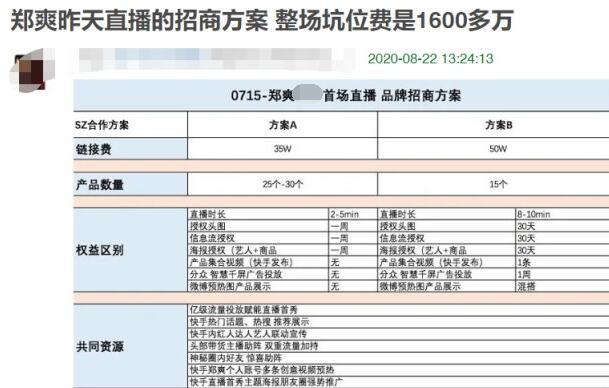The width and height of the screenshot is (609, 388).
Task: Click the 1周 value for 分众 智慧千屏广告投放
Action: [524, 275]
